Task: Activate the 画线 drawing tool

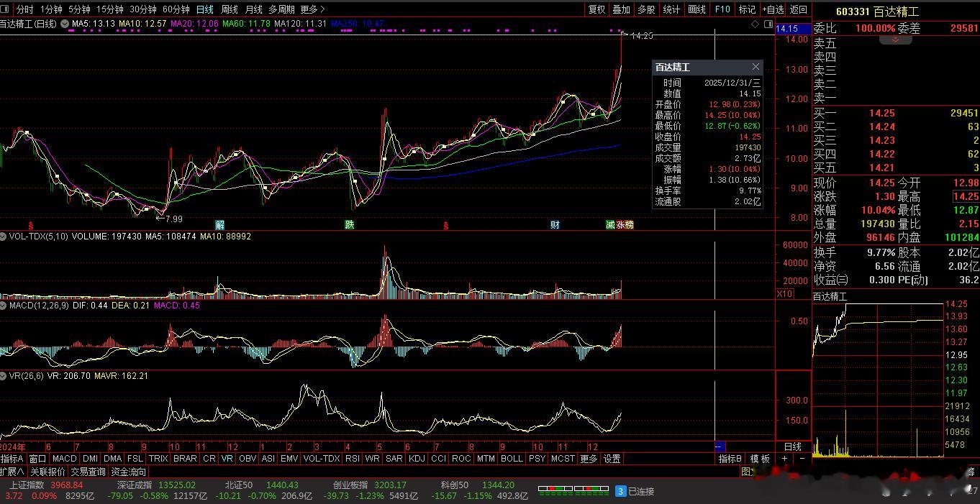Action: pyautogui.click(x=697, y=9)
